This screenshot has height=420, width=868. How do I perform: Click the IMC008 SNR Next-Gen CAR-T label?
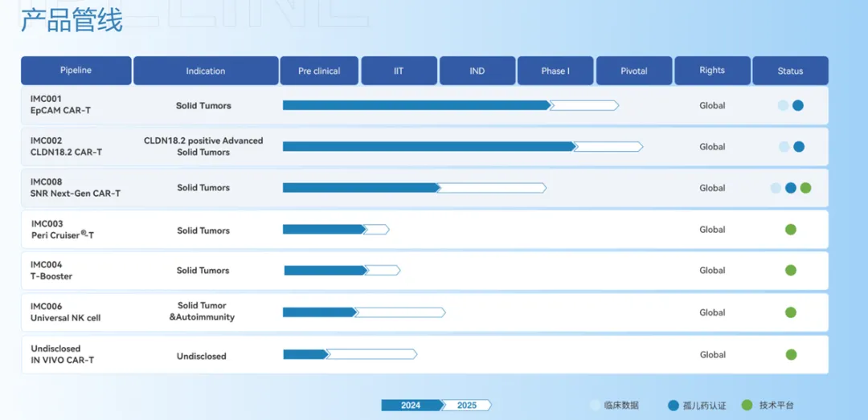tap(75, 188)
